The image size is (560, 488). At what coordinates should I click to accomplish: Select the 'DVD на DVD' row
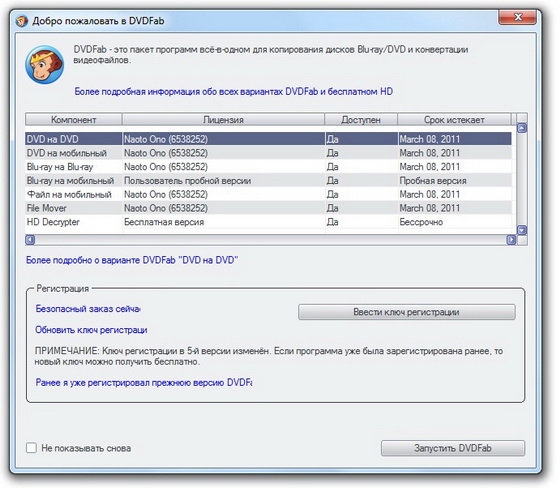pyautogui.click(x=268, y=139)
